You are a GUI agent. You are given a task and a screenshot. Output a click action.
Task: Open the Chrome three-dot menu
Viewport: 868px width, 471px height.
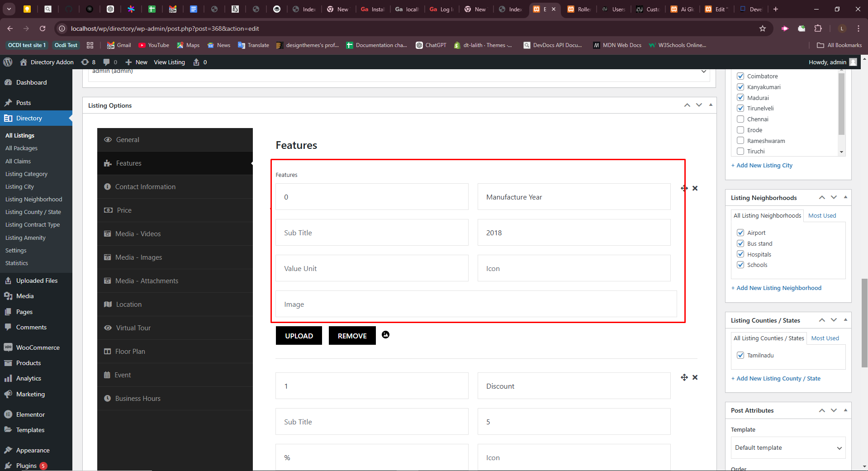859,29
